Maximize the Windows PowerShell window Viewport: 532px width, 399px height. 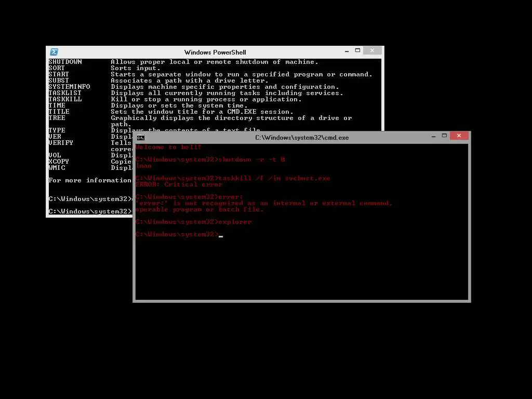click(x=357, y=50)
